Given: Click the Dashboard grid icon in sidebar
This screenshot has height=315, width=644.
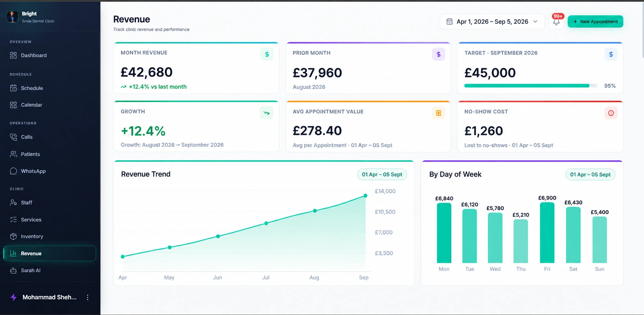Looking at the screenshot, I should tap(13, 55).
